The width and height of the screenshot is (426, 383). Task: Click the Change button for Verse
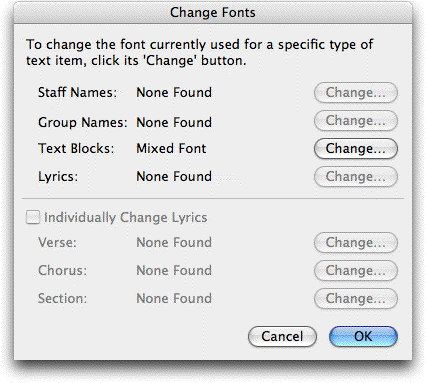click(356, 242)
